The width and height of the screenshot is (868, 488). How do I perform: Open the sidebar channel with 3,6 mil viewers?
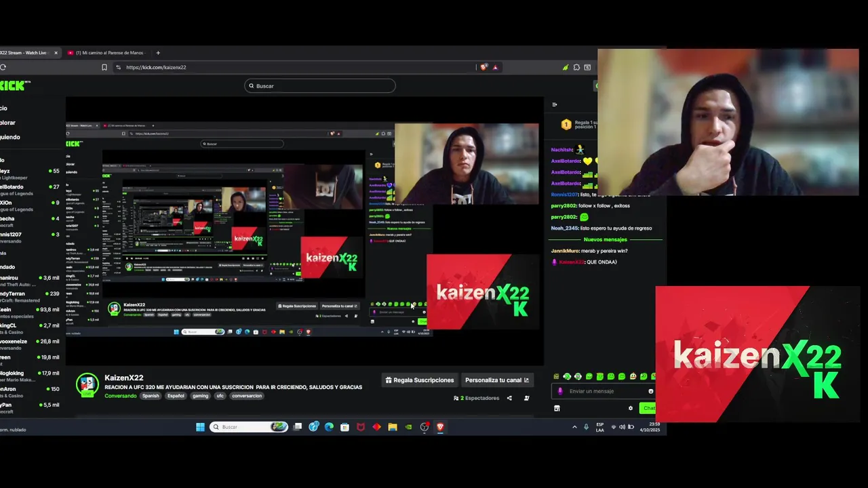coord(30,281)
